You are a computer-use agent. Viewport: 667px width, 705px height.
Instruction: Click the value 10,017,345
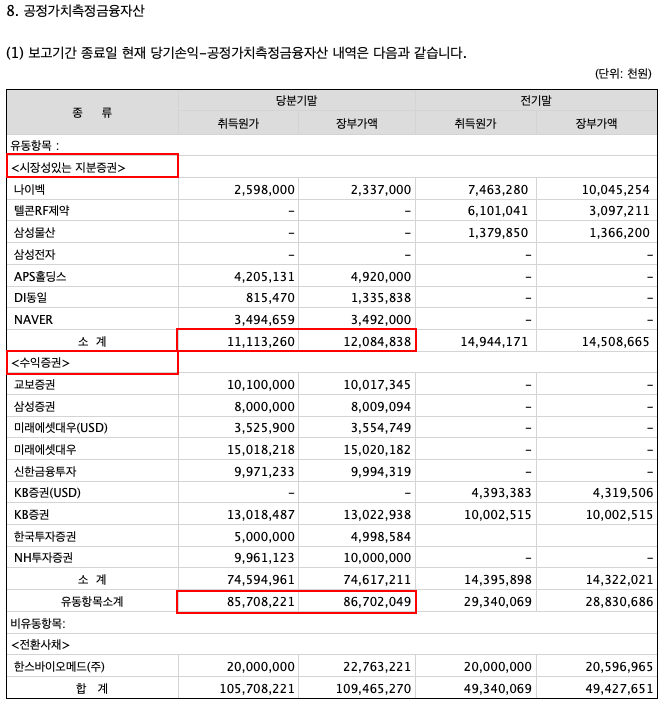(x=377, y=385)
